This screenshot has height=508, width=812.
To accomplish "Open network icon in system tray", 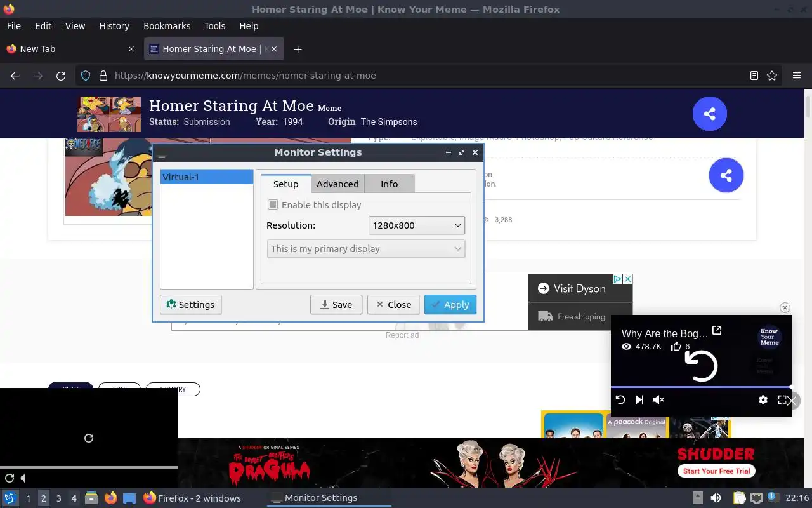I will pyautogui.click(x=756, y=498).
